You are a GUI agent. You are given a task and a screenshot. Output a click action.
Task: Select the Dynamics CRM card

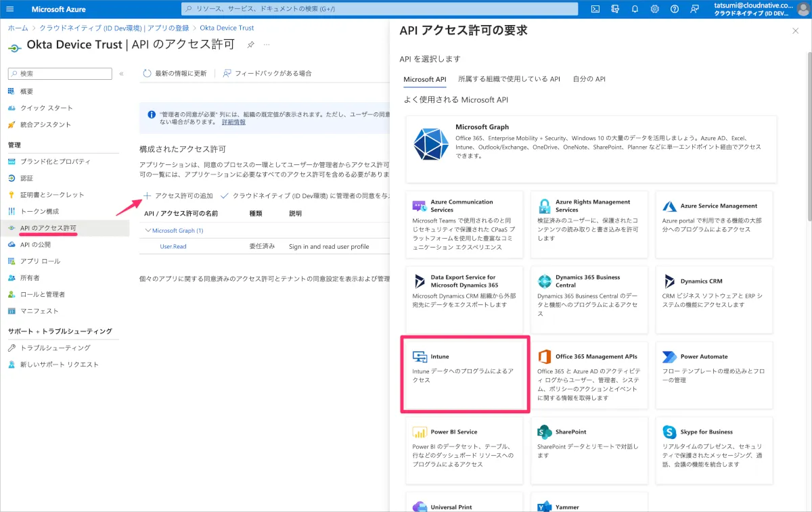click(714, 300)
